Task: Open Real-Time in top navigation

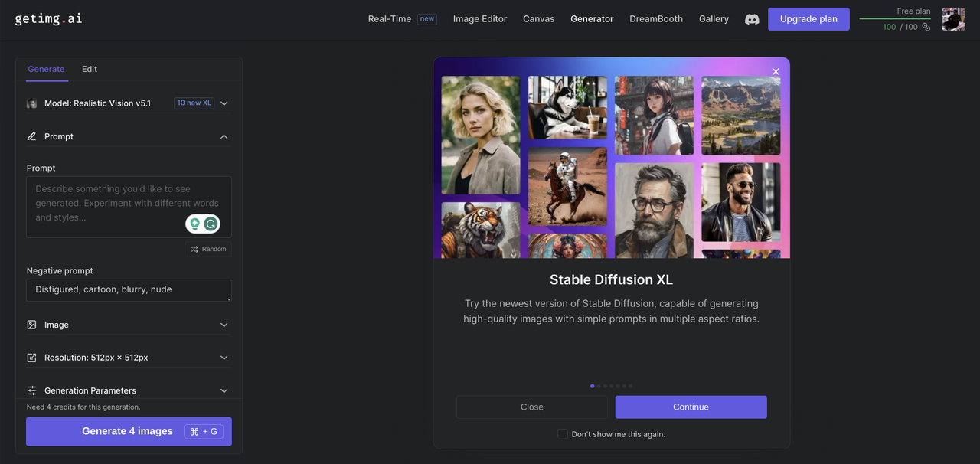Action: [390, 19]
